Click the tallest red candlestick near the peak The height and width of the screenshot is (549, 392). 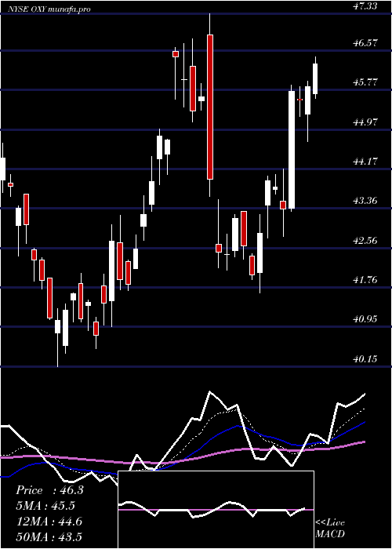pos(209,107)
